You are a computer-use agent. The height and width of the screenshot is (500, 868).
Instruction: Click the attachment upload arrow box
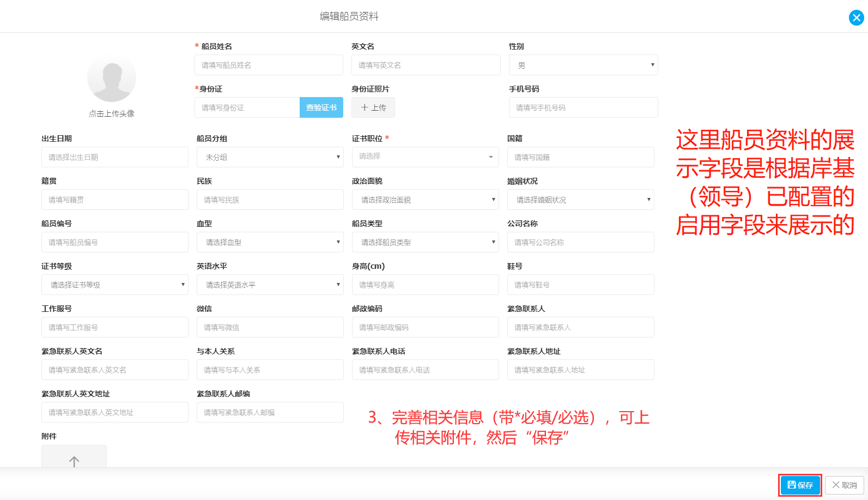74,457
